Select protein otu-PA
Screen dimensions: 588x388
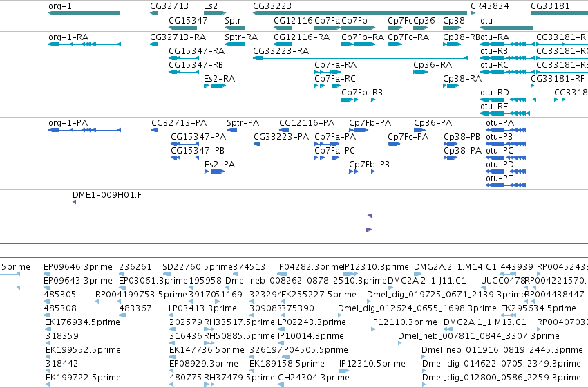pos(506,130)
